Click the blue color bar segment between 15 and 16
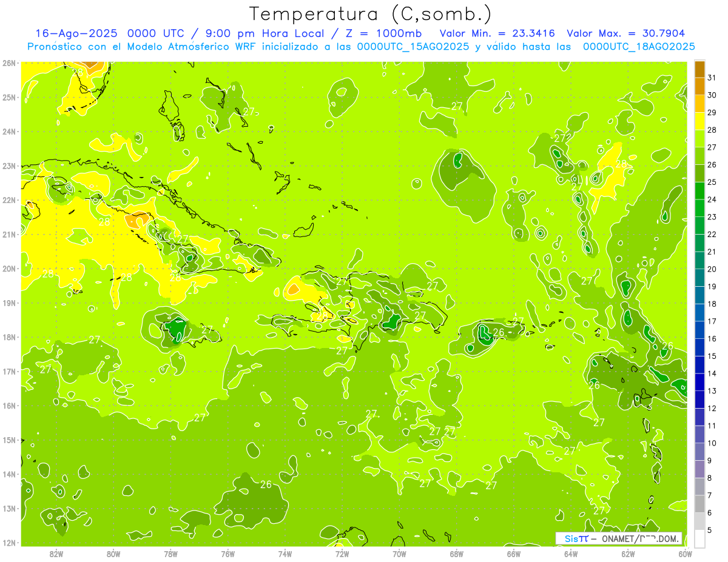Image resolution: width=728 pixels, height=562 pixels. coord(699,347)
